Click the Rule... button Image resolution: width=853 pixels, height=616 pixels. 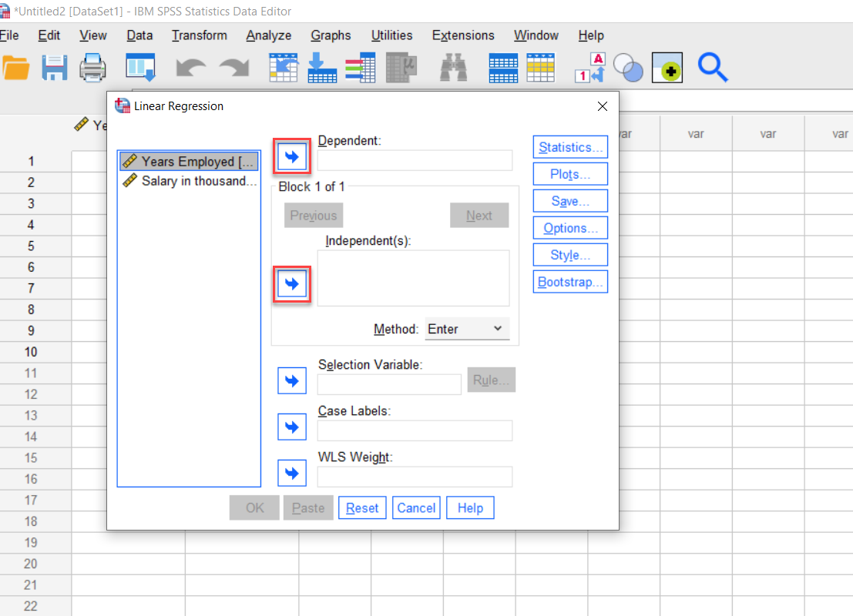(x=491, y=380)
